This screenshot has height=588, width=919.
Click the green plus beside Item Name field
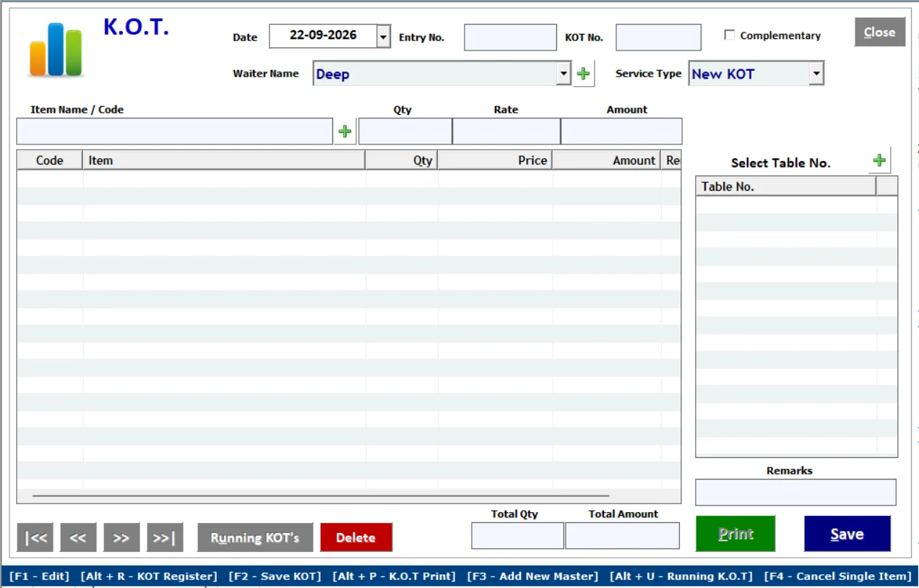coord(345,131)
